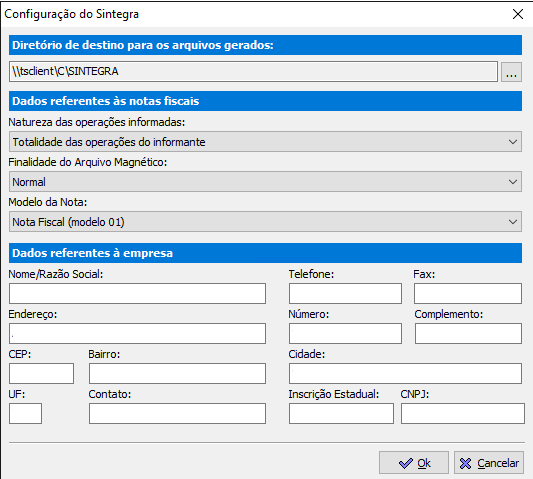Screen dimensions: 533x479
Task: Focus the CNPJ input field
Action: click(463, 413)
